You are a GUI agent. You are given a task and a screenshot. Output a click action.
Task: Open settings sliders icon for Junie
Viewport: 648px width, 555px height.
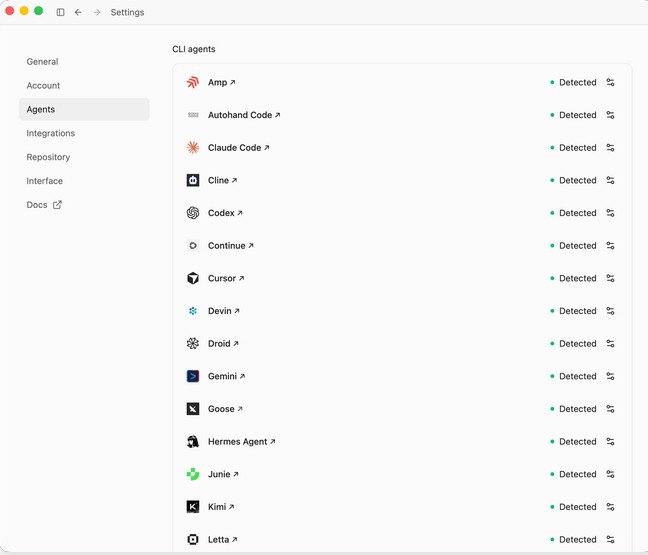click(610, 474)
